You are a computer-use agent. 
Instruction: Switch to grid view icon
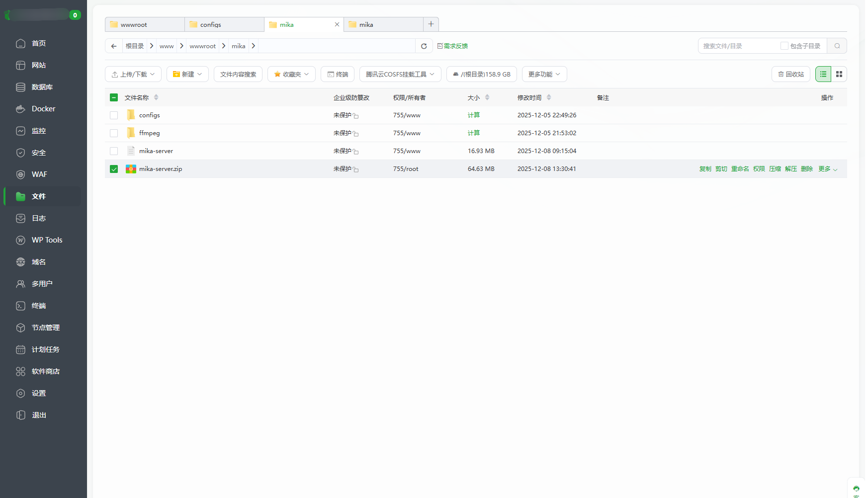point(839,74)
